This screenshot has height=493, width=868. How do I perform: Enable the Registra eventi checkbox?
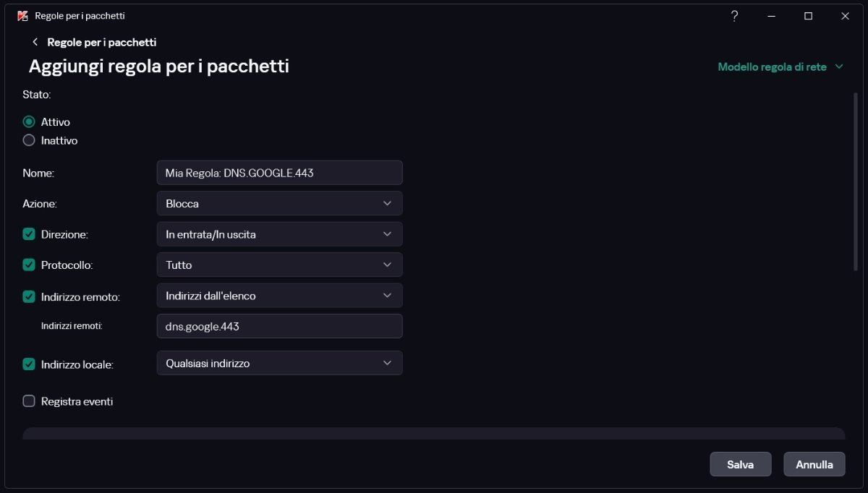click(x=29, y=401)
